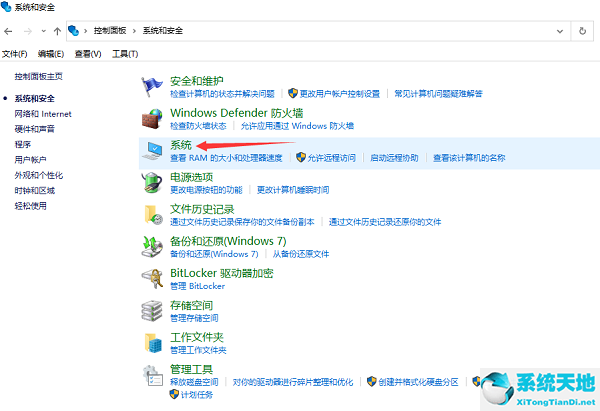Click 更改电源按钮的功能 link
Viewport: 600px width, 411px height.
(x=206, y=190)
